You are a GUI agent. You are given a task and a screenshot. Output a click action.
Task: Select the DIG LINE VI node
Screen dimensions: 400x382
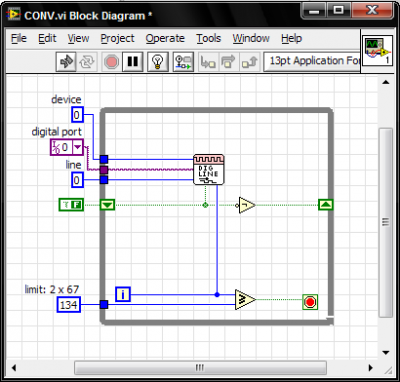[x=209, y=169]
